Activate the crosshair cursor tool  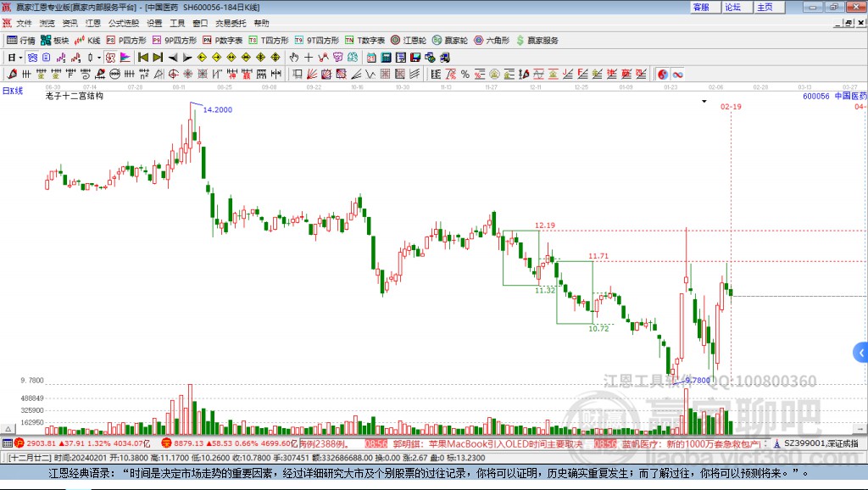[309, 57]
